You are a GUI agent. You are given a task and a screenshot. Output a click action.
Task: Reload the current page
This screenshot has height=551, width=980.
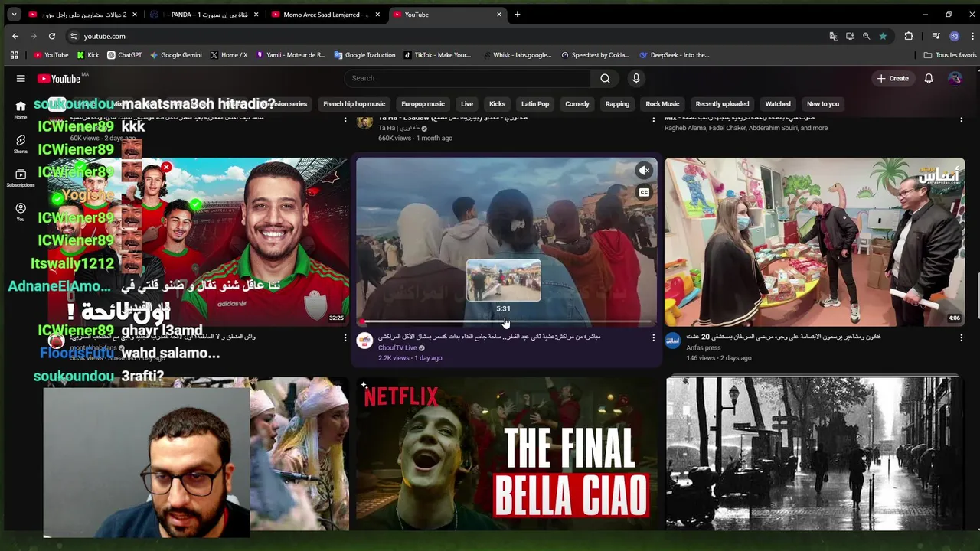(x=51, y=36)
